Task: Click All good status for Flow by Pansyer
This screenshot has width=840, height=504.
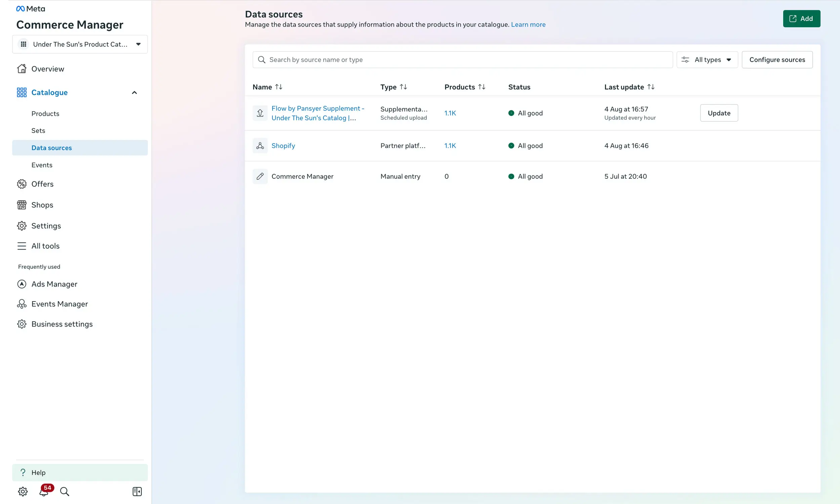Action: point(526,113)
